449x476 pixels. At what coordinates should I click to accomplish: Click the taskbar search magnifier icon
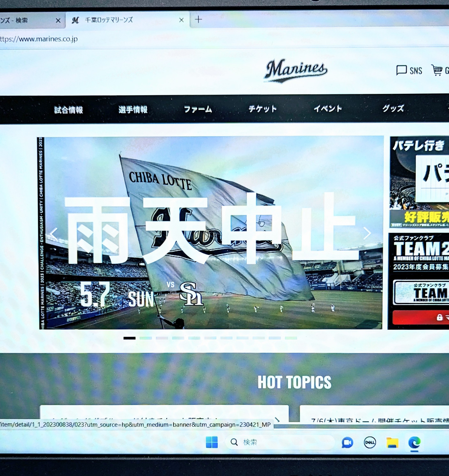click(234, 442)
